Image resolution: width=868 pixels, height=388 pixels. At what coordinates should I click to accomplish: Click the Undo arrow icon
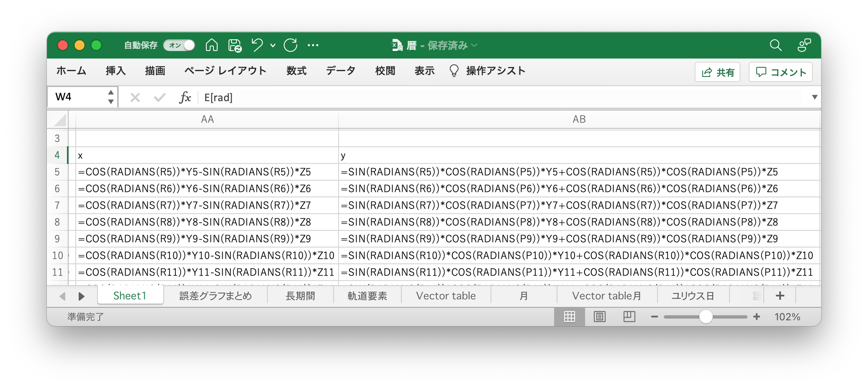pyautogui.click(x=257, y=45)
